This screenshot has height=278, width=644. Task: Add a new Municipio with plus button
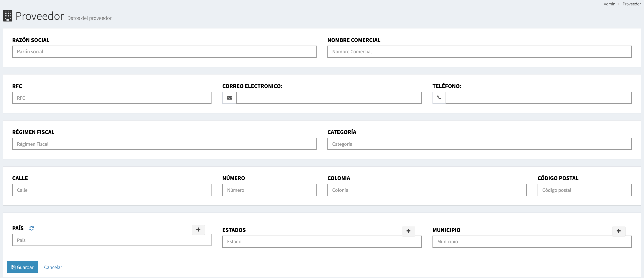[618, 231]
